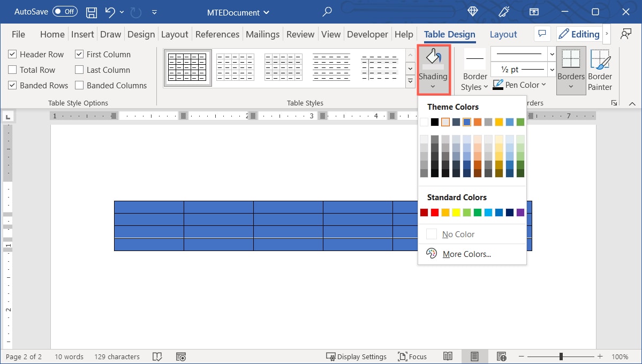
Task: Open the Shading dropdown arrow
Action: [433, 86]
